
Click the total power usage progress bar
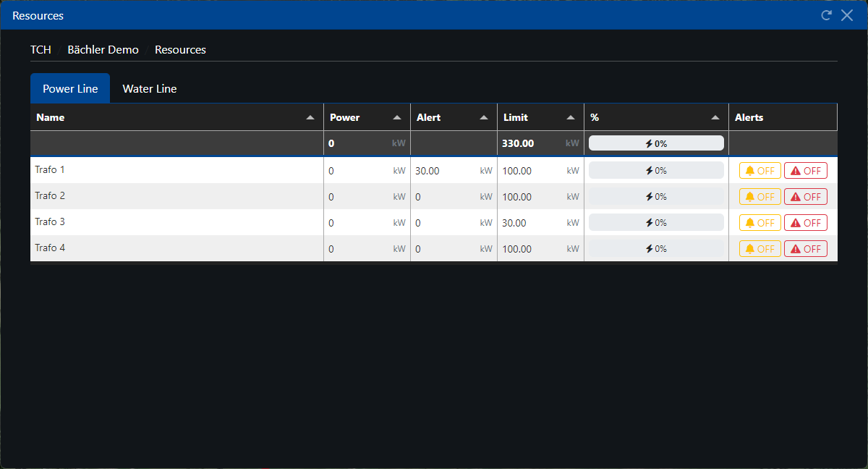(x=656, y=143)
